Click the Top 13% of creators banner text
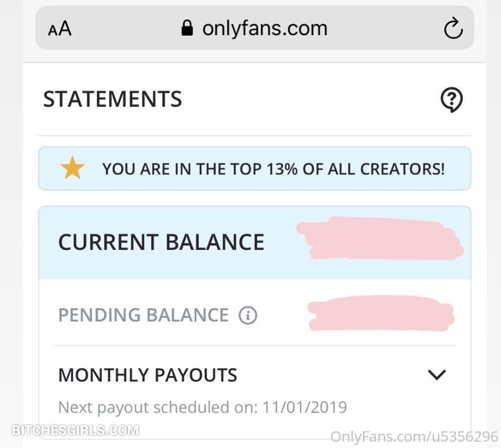Screen dimensions: 501x448 [x=273, y=169]
